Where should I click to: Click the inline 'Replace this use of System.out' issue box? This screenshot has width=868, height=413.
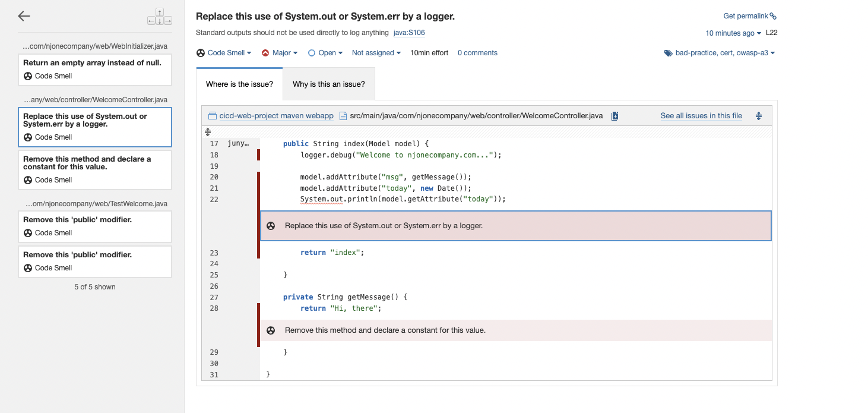tap(516, 226)
